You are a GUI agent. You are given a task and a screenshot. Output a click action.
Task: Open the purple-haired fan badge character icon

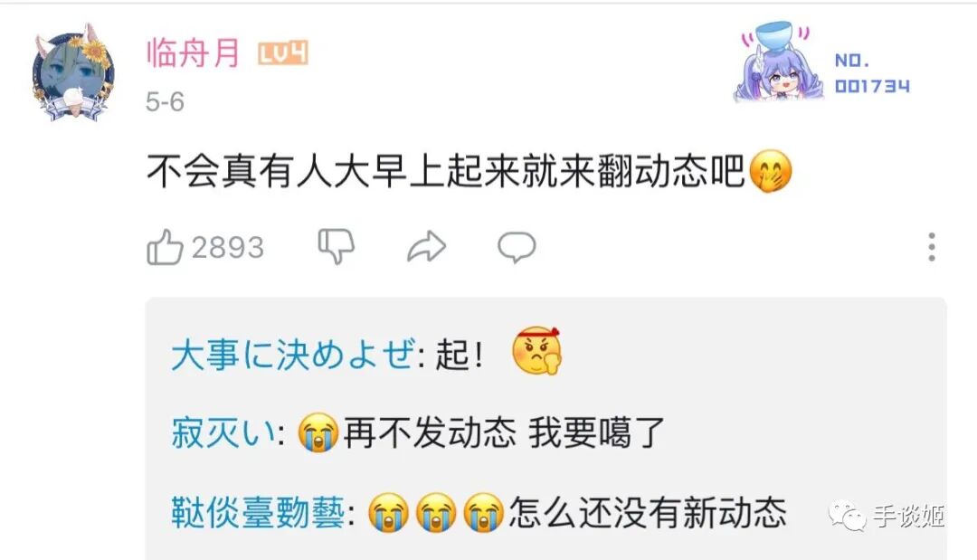(780, 62)
